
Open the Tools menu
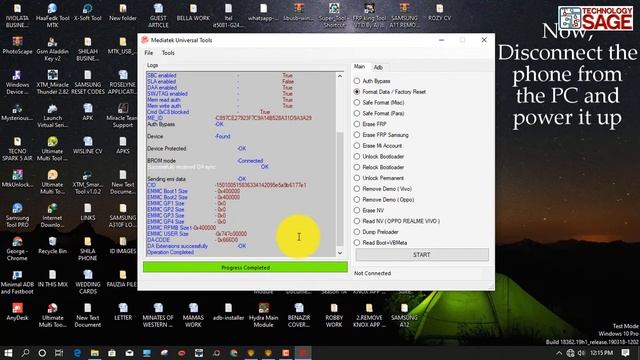coord(168,53)
